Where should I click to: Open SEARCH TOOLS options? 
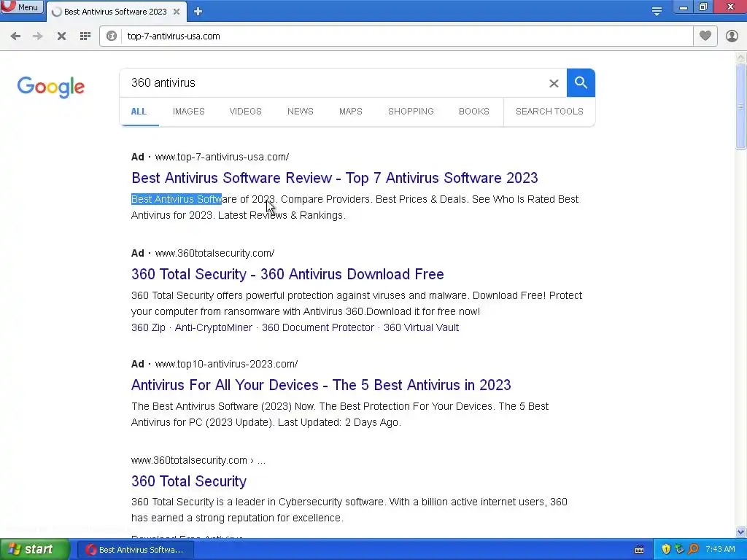point(549,112)
